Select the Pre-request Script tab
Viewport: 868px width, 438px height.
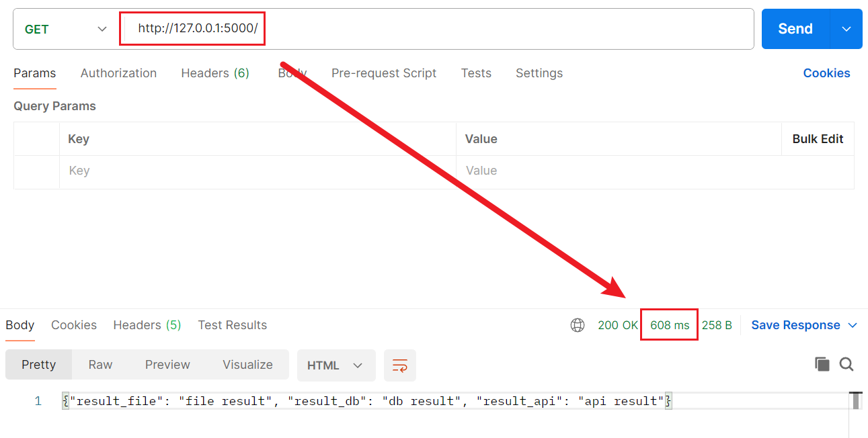pos(384,73)
